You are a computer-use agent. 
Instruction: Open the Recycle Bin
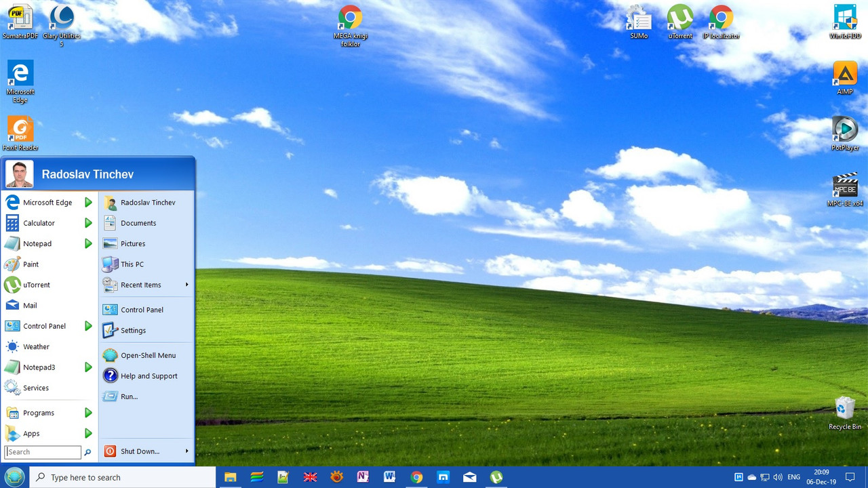pos(845,413)
